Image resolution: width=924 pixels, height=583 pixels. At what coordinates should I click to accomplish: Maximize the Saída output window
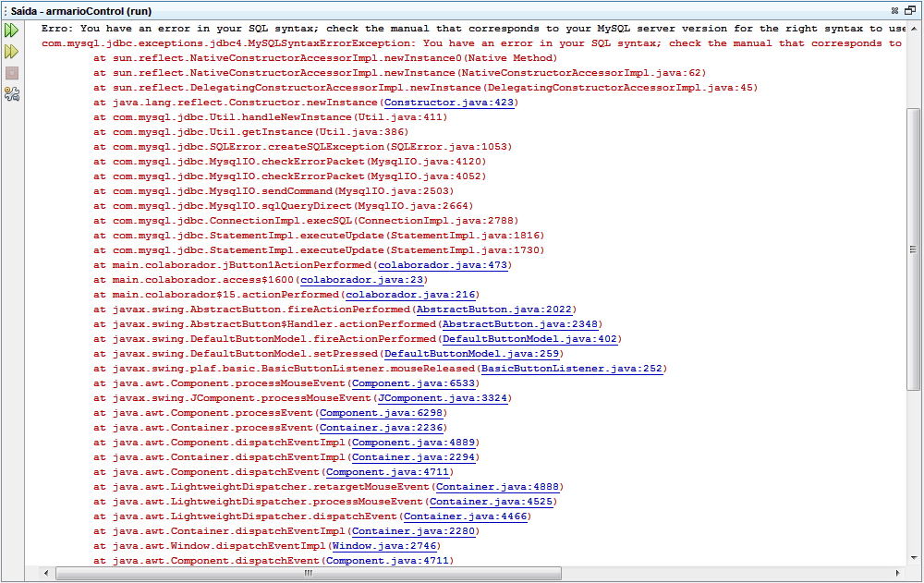pos(910,10)
